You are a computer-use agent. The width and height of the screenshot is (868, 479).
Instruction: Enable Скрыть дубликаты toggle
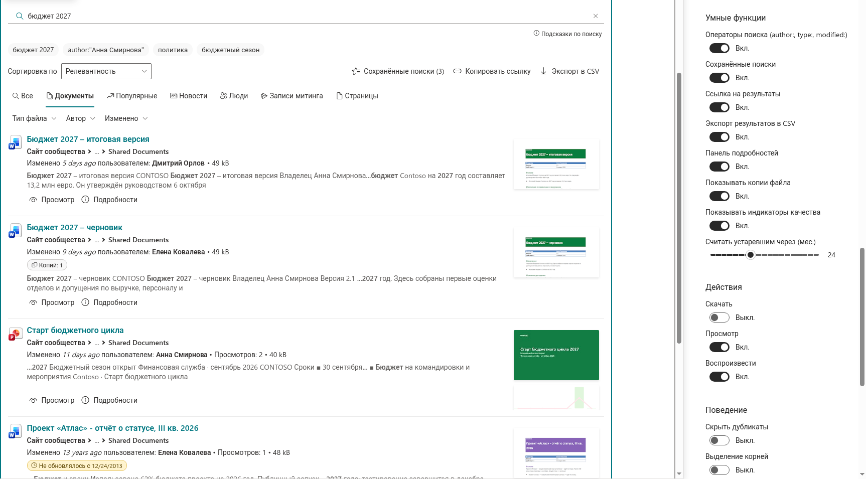point(719,440)
